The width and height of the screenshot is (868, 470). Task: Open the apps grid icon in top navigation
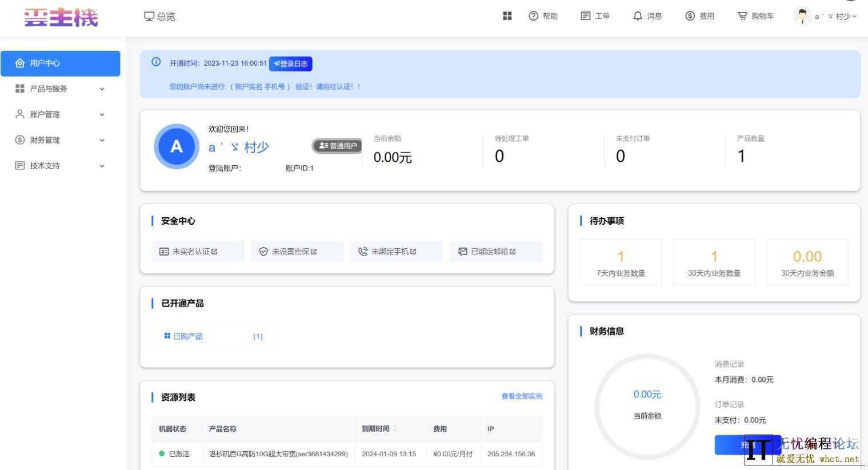507,15
